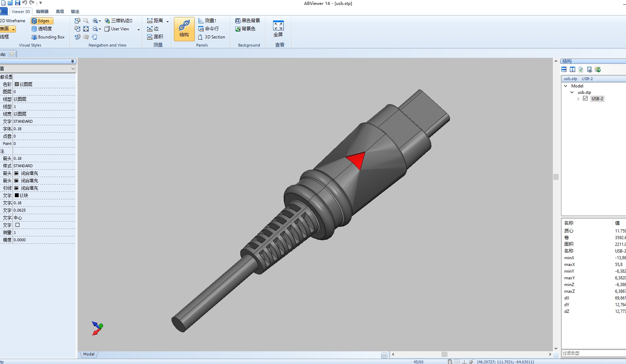Click the rotate-by-angle icon in Navigation
The image size is (626, 364).
pos(78,37)
